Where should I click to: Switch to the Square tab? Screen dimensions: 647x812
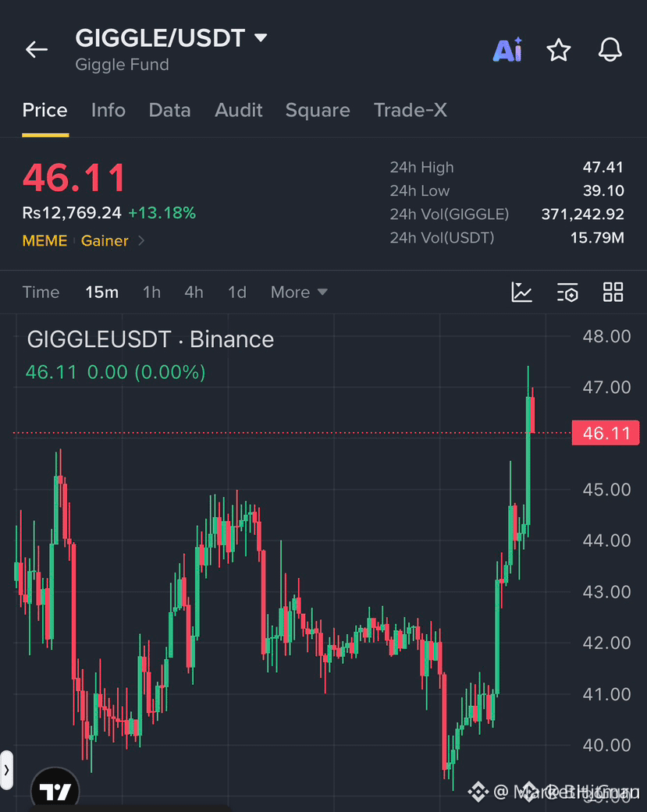tap(318, 110)
